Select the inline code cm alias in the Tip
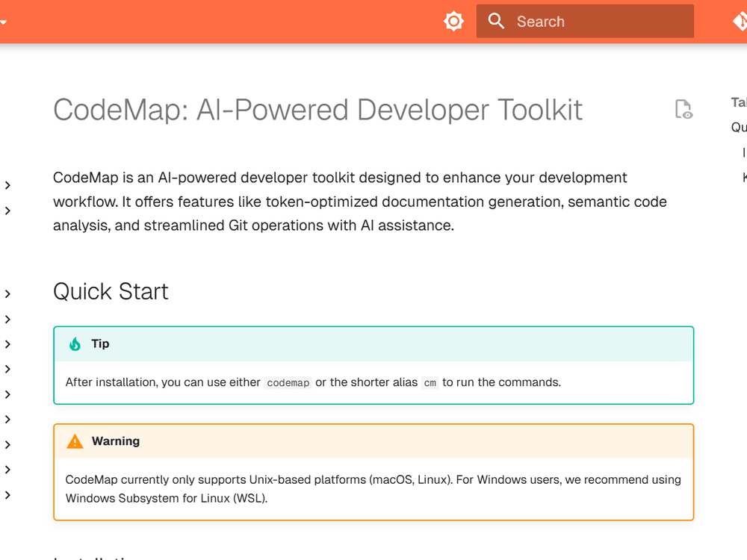 pos(430,382)
